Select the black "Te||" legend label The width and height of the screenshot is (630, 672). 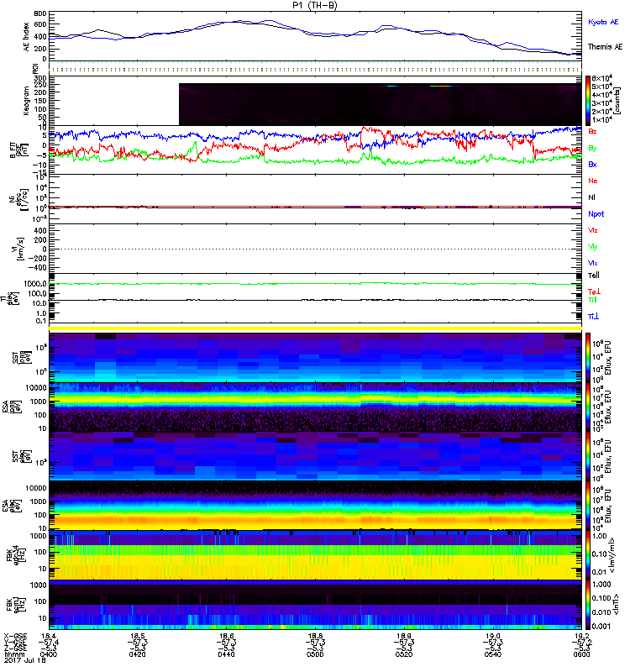(594, 276)
